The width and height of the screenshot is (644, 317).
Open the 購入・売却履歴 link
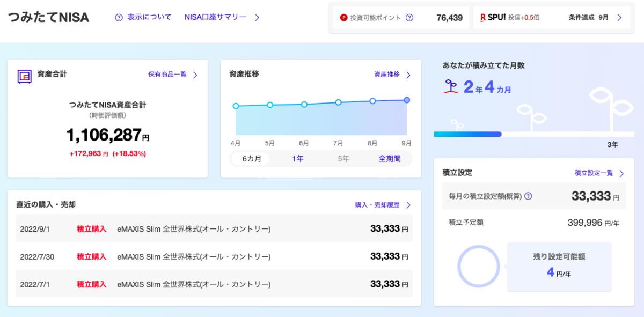point(377,205)
